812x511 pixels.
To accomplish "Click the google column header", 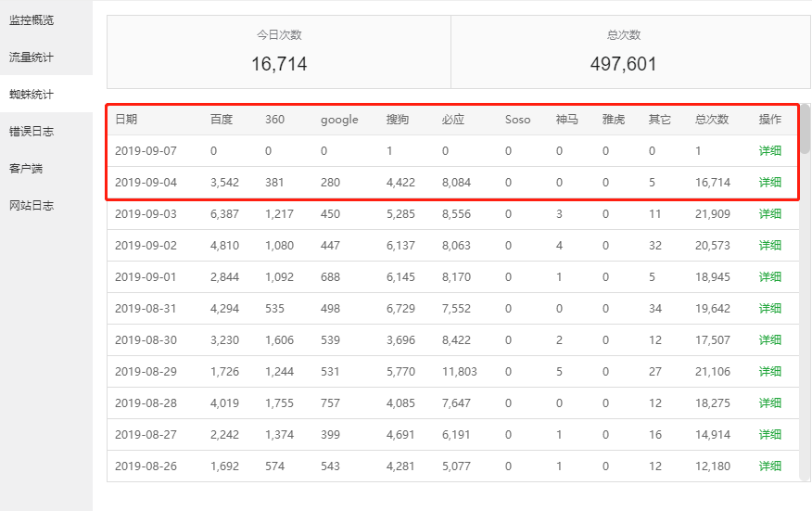I will (x=339, y=121).
